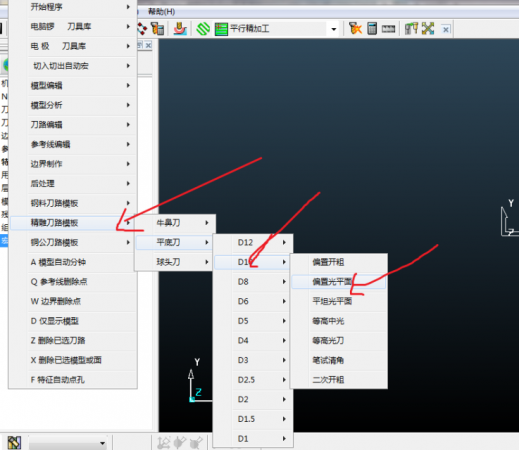The height and width of the screenshot is (450, 519).
Task: Expand the D1.5 tool submenu
Action: click(x=253, y=419)
